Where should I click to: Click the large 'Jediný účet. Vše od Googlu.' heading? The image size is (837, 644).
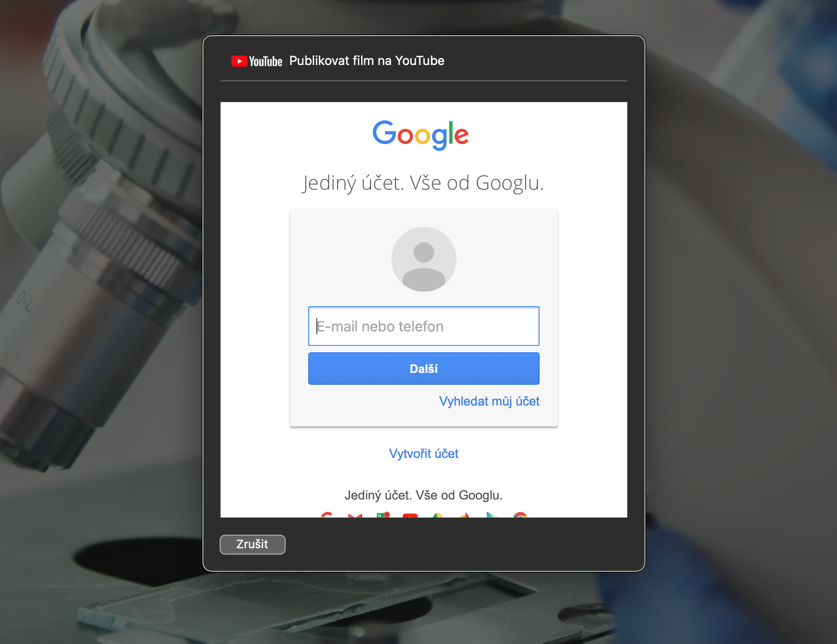423,183
